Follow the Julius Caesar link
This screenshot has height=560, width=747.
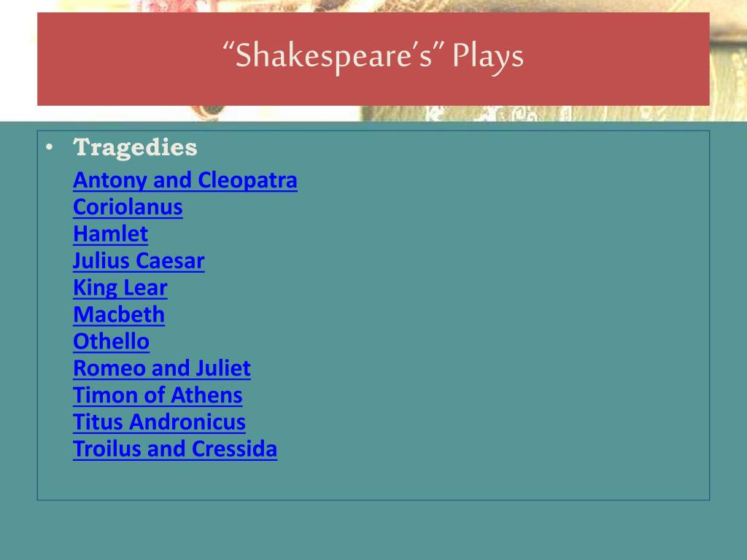(x=139, y=261)
